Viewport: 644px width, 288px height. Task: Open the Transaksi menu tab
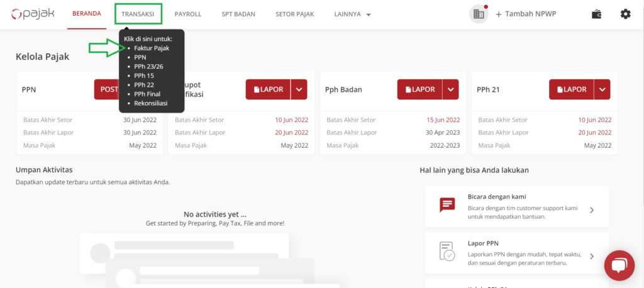coord(138,14)
